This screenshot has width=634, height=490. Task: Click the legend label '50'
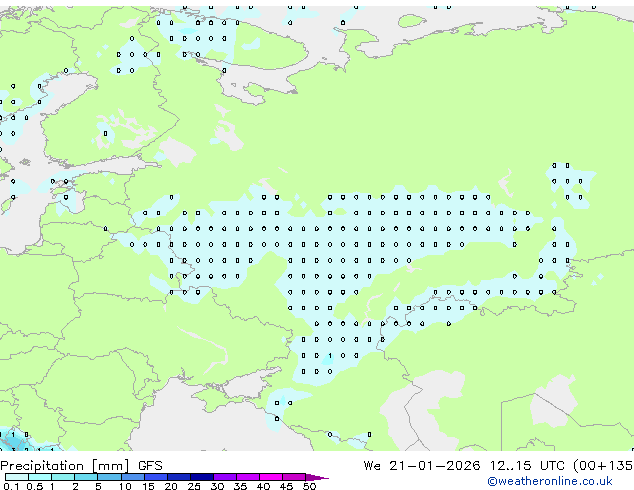coord(309,486)
